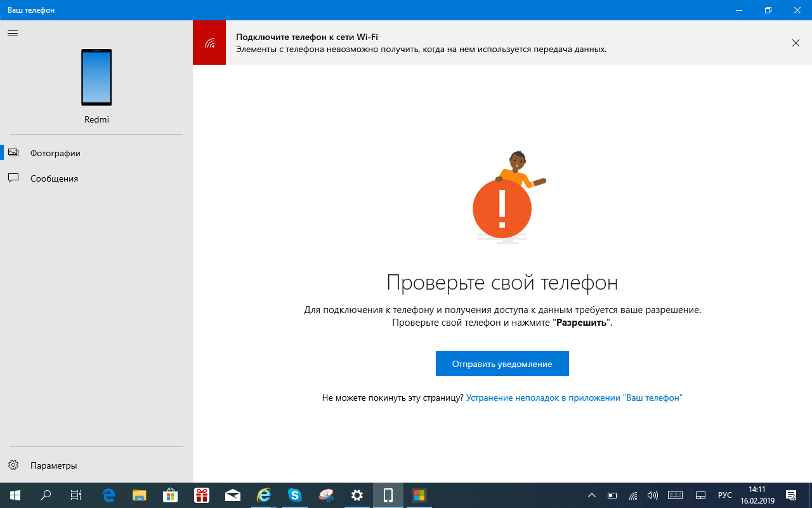Show hidden system tray icons
Image resolution: width=812 pixels, height=508 pixels.
tap(592, 495)
